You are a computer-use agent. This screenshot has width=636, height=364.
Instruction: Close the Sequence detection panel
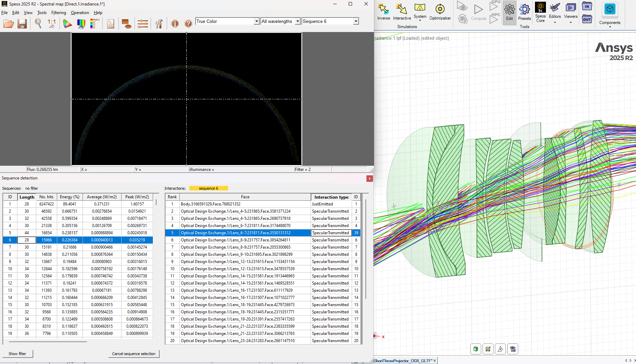[370, 178]
